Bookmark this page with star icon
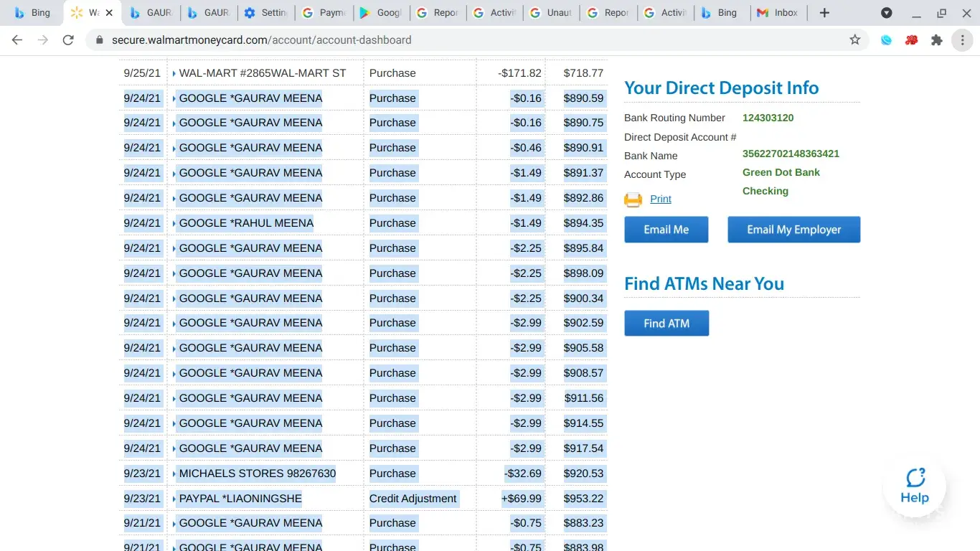This screenshot has height=551, width=980. coord(854,40)
